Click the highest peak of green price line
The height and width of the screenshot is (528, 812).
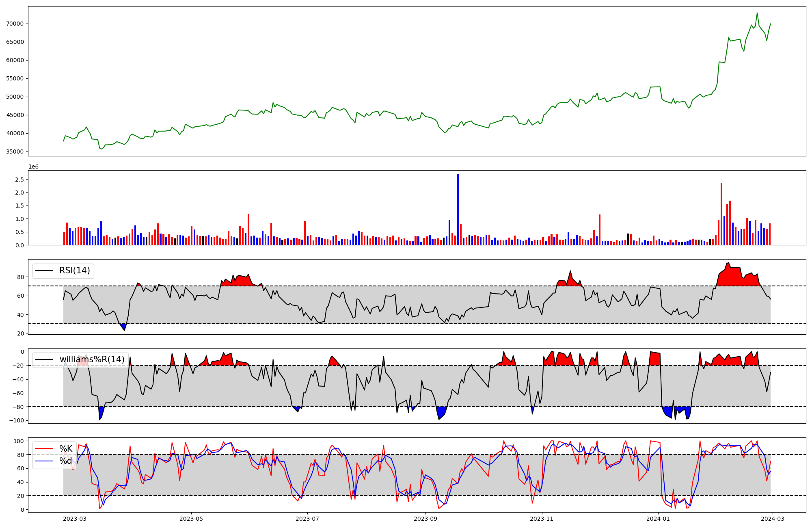coord(757,13)
